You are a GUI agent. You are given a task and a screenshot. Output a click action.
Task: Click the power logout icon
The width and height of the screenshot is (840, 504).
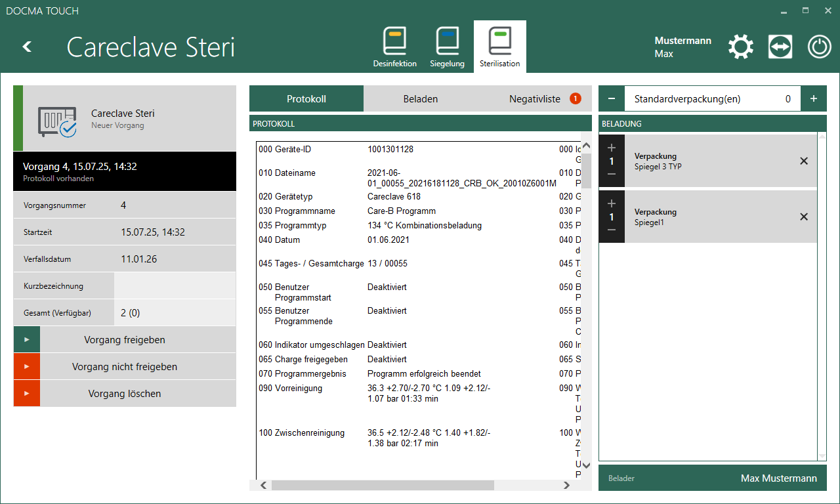click(x=819, y=47)
